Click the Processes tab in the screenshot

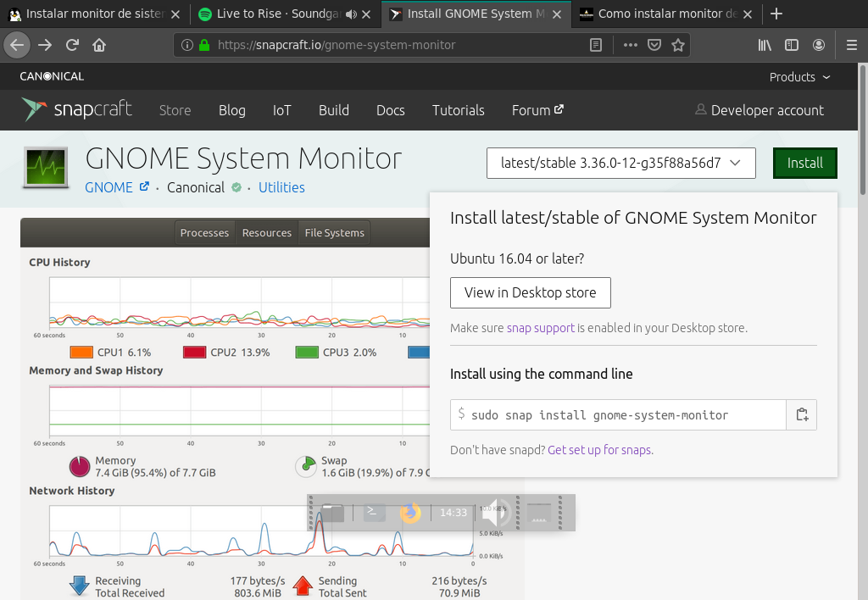tap(204, 233)
